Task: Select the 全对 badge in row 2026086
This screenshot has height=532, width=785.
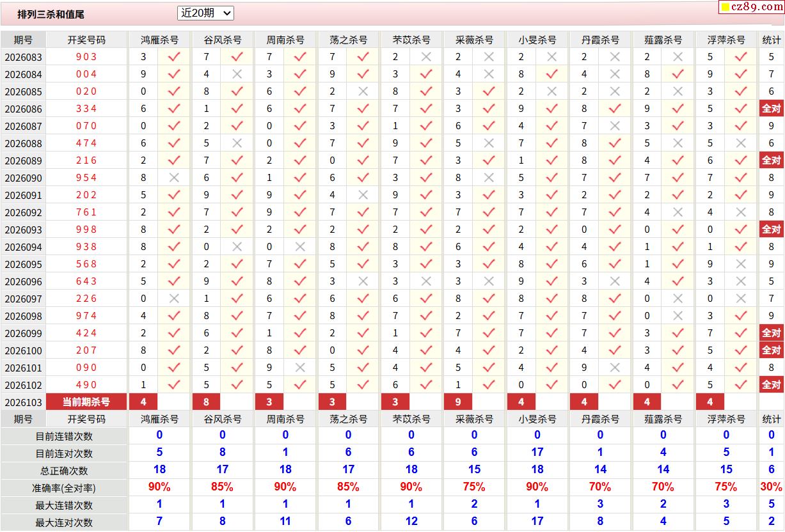Action: [x=772, y=109]
